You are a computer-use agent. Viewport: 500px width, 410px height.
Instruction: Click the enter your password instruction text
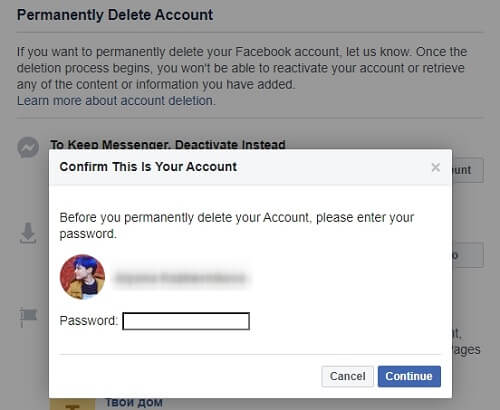point(237,225)
